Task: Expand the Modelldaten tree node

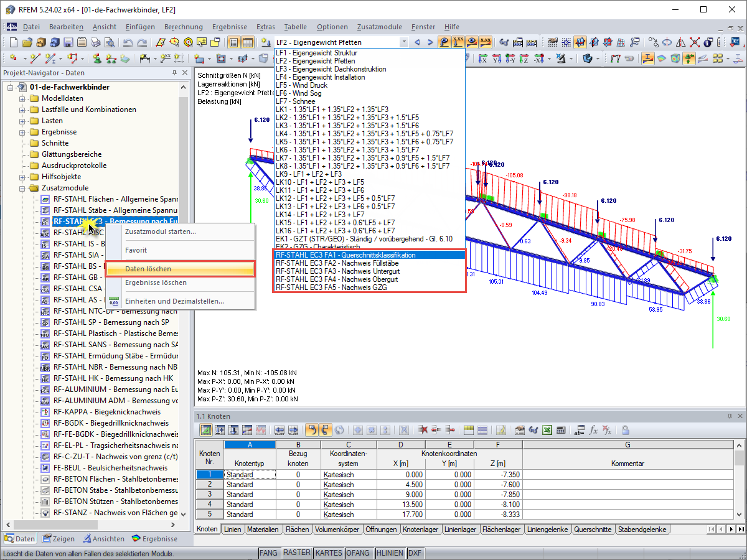Action: pos(22,98)
